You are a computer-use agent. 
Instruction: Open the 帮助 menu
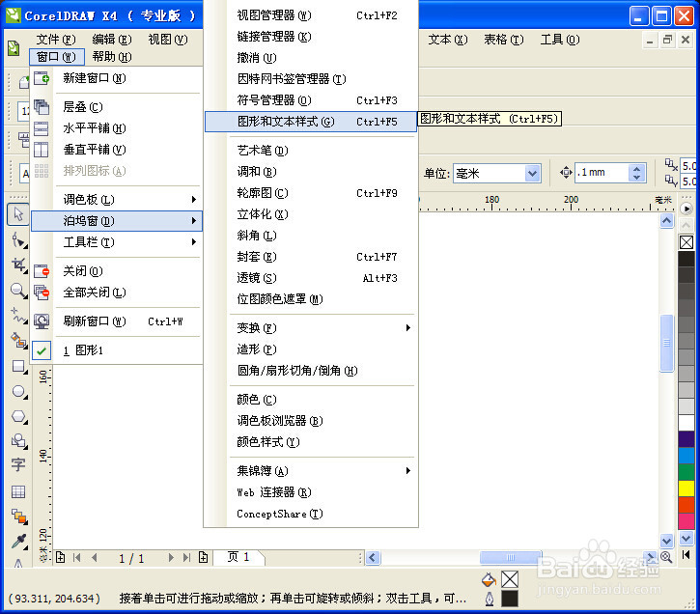point(112,57)
